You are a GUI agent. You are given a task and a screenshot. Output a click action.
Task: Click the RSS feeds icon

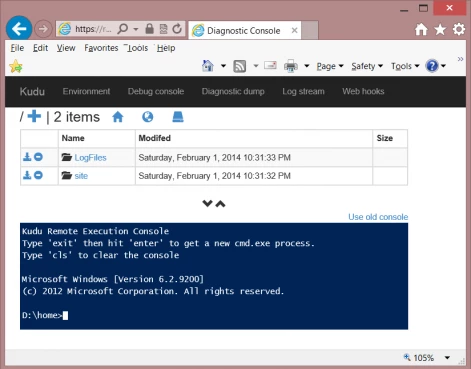(240, 66)
